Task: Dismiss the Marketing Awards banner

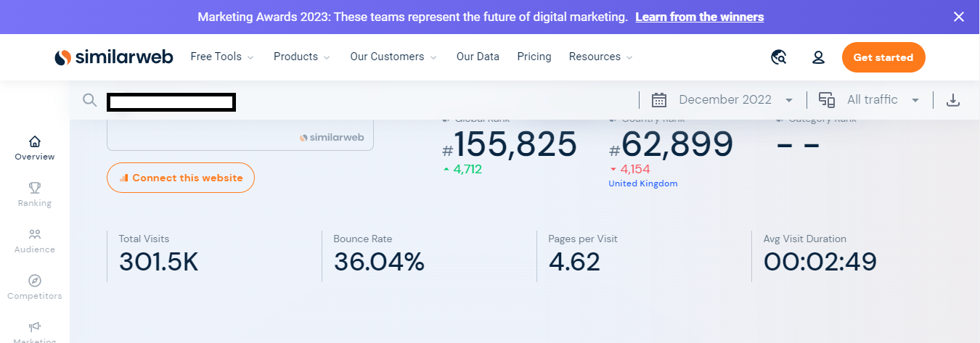Action: tap(959, 17)
